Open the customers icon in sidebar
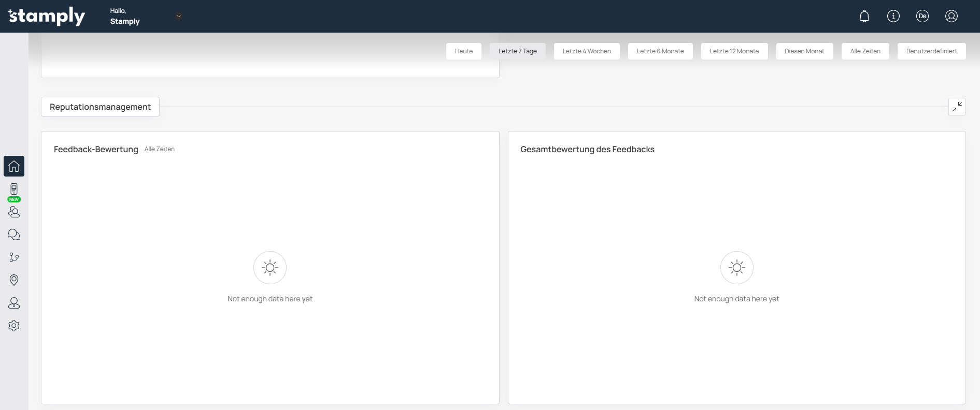This screenshot has height=410, width=980. (x=14, y=212)
